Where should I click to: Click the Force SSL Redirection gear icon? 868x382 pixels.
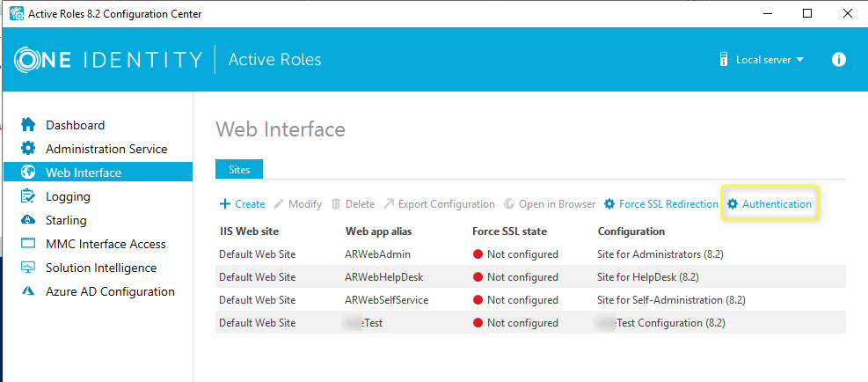[x=609, y=204]
